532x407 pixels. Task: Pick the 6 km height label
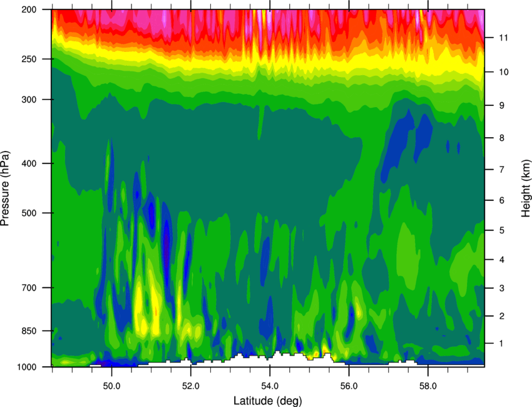coord(501,200)
